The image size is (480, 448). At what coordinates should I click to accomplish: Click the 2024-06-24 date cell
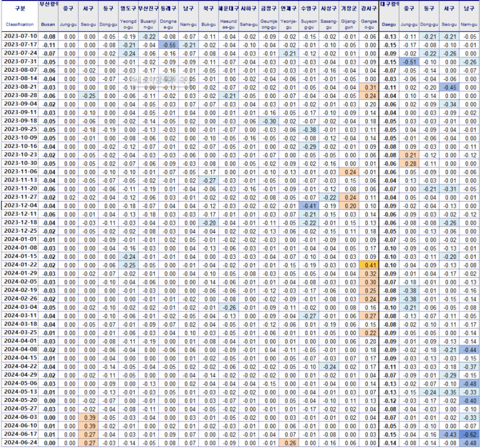click(x=20, y=442)
